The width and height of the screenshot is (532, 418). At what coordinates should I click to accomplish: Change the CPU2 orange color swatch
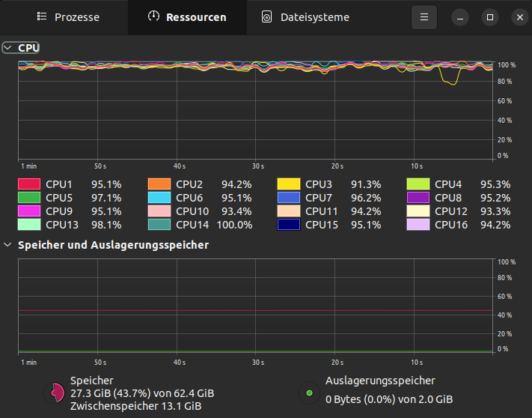pos(159,184)
